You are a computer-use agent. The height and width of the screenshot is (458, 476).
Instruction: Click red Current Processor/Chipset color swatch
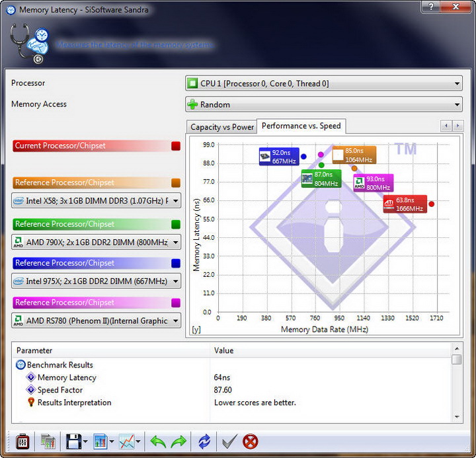(176, 146)
